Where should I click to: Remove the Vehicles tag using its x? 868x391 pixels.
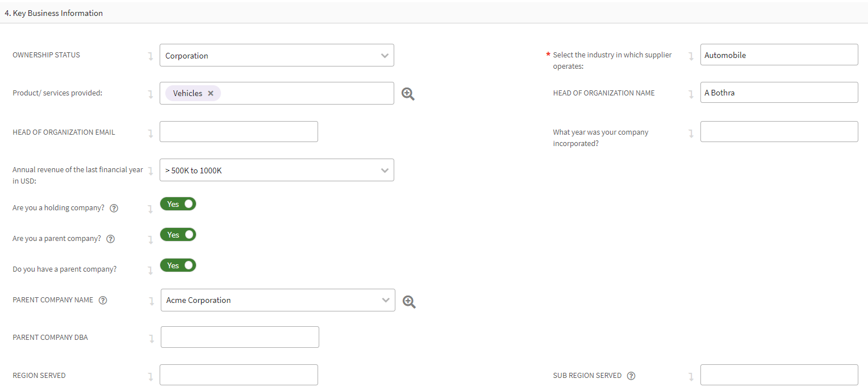click(x=211, y=93)
